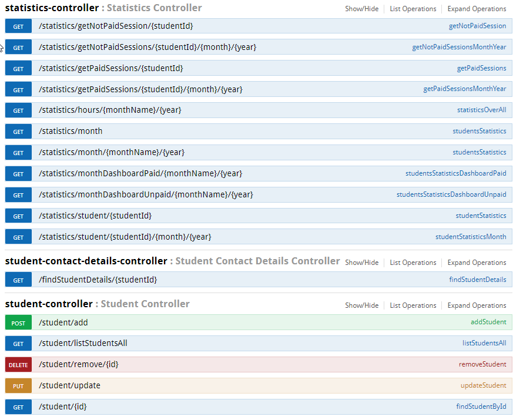523x420 pixels.
Task: Click Show/Hide for statistics-controller
Action: click(361, 9)
